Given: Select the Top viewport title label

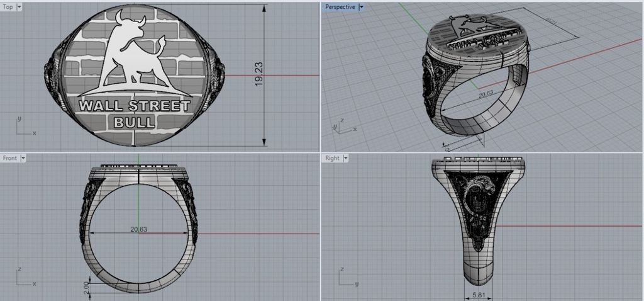Looking at the screenshot, I should 8,7.
